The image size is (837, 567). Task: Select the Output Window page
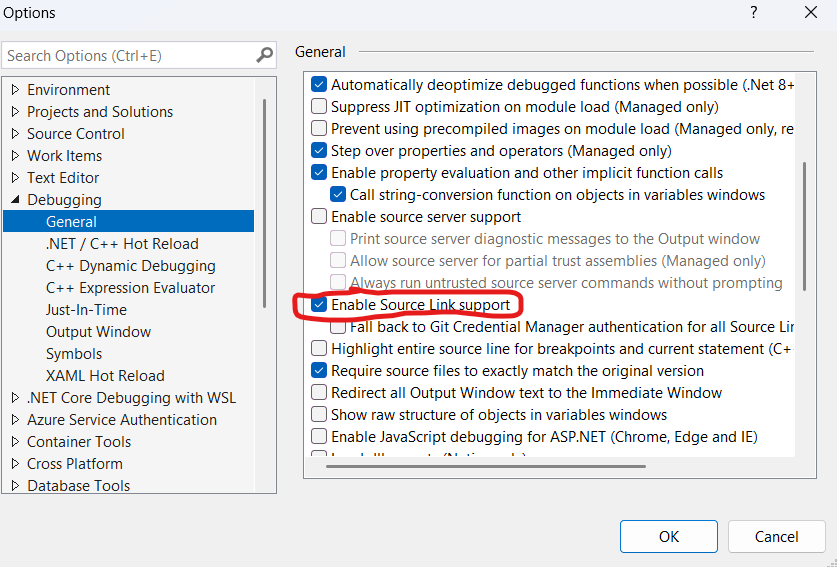click(x=98, y=332)
